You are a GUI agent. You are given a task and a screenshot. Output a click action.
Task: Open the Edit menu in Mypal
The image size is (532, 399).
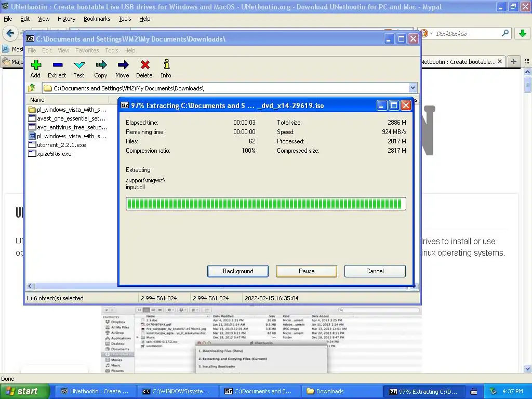(25, 19)
